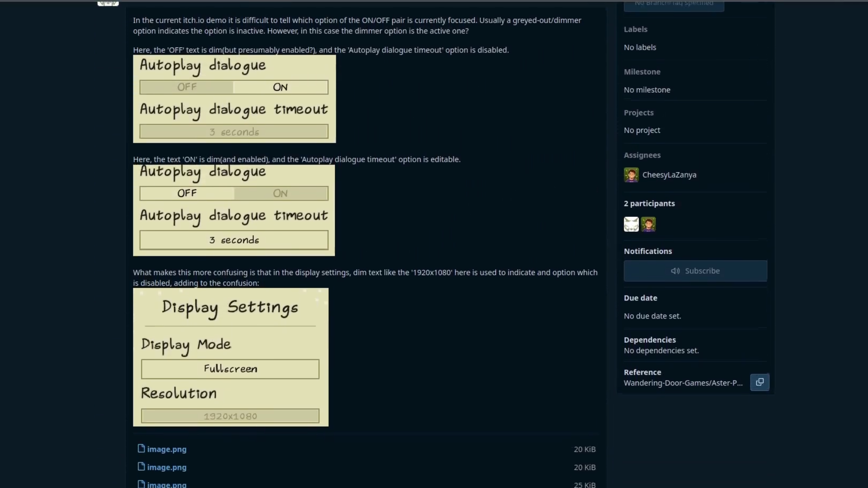Click the Notifications heading
The width and height of the screenshot is (868, 488).
[648, 251]
